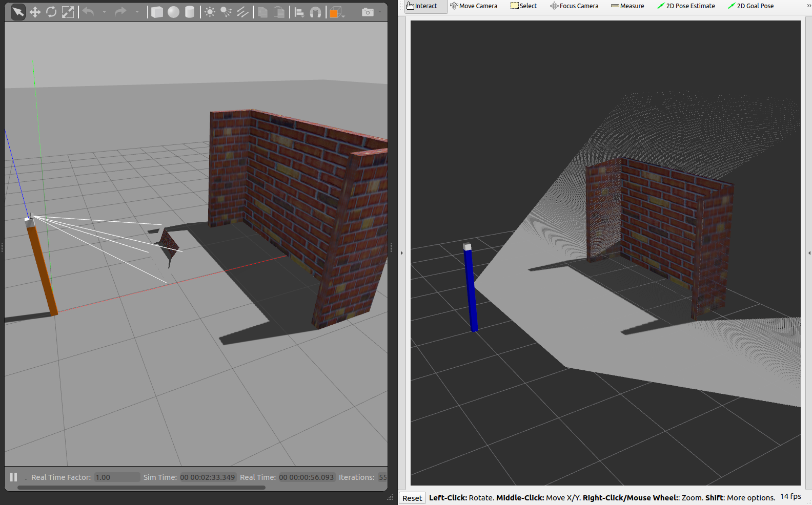
Task: Activate the RViz Measure tool
Action: coord(627,6)
